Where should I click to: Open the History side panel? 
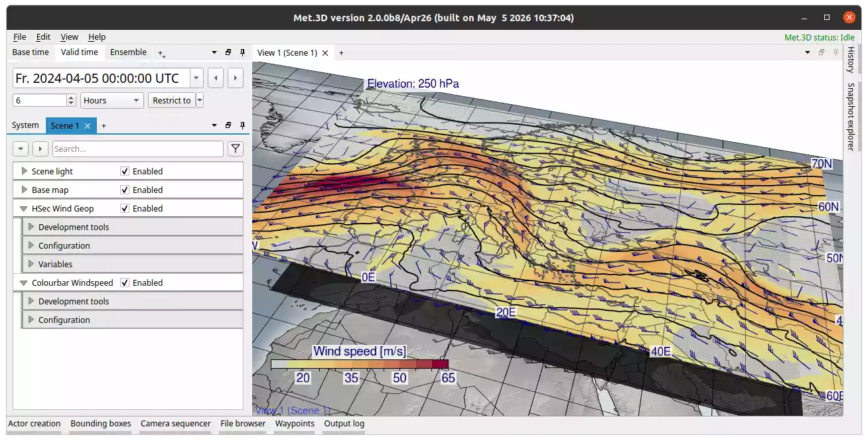[850, 60]
